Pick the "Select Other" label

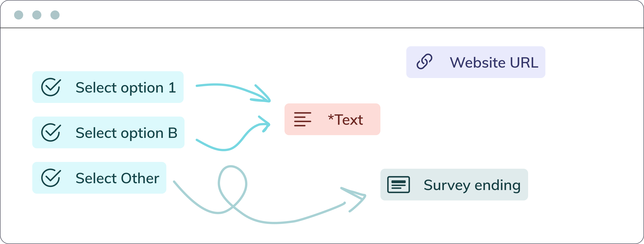click(117, 178)
